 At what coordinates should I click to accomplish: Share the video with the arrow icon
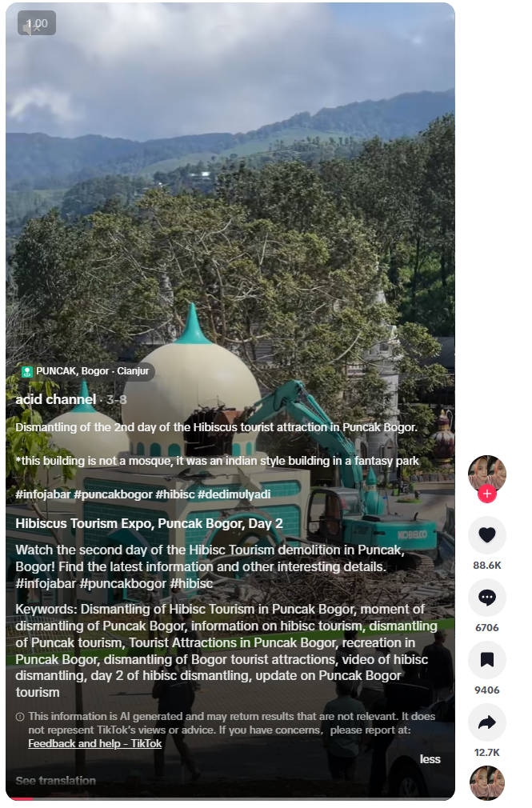(x=486, y=722)
